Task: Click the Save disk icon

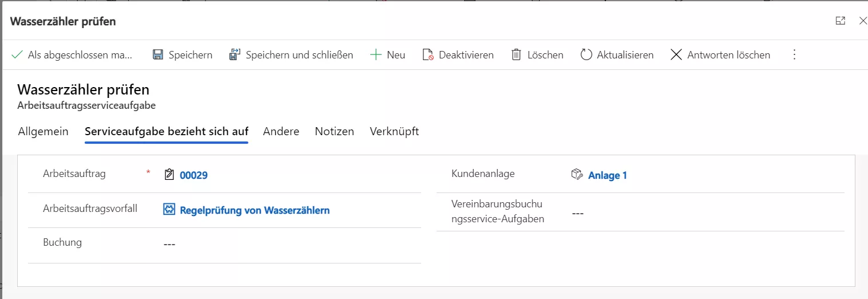Action: [x=158, y=55]
